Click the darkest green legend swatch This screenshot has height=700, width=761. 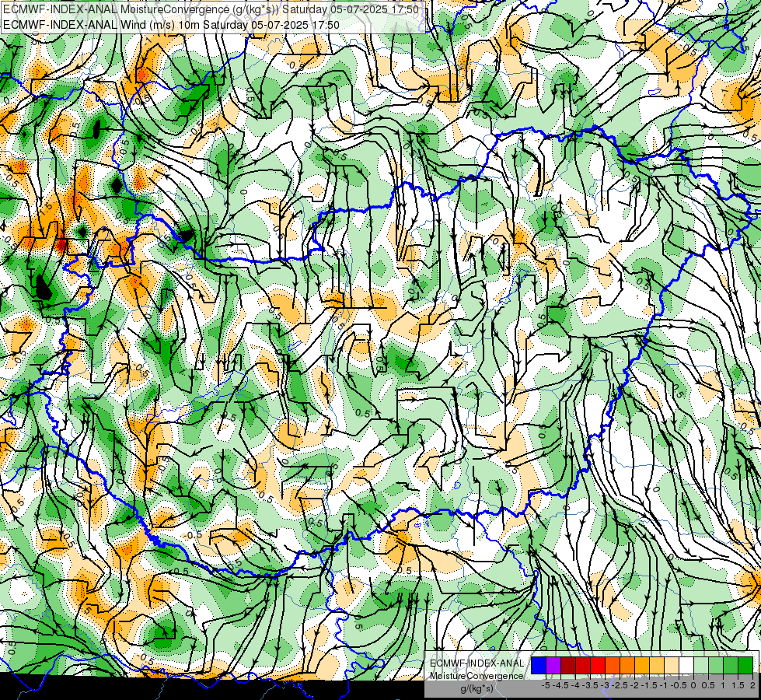tap(745, 666)
